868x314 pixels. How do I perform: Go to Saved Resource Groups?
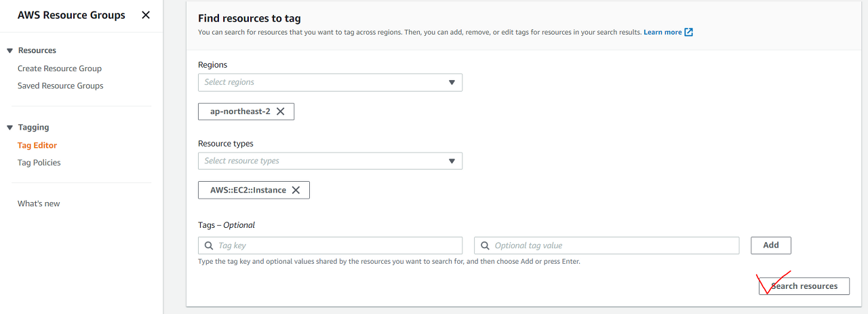pos(60,85)
